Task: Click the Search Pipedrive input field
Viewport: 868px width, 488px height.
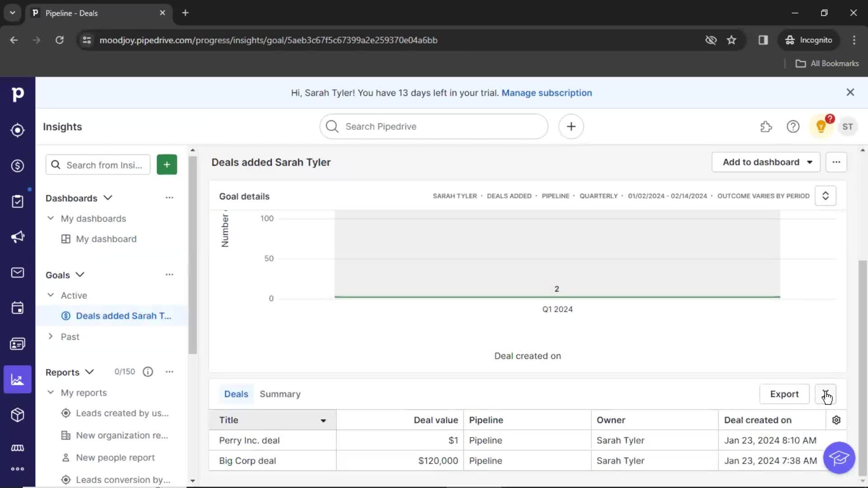Action: 434,127
